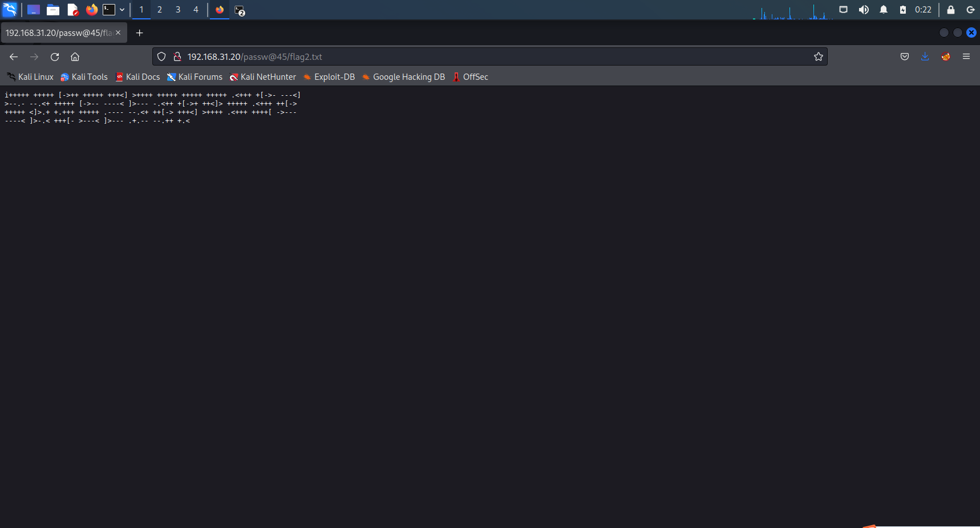Open a new browser tab

139,33
